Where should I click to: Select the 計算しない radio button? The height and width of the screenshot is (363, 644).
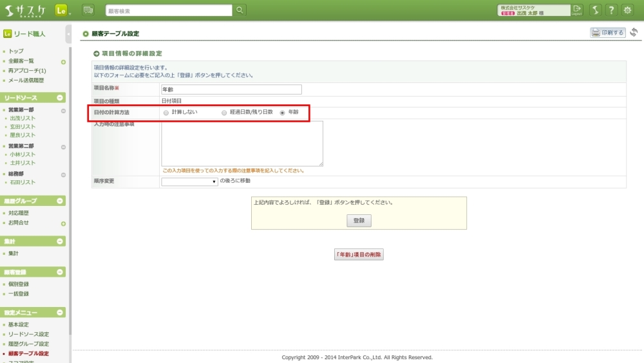coord(166,113)
